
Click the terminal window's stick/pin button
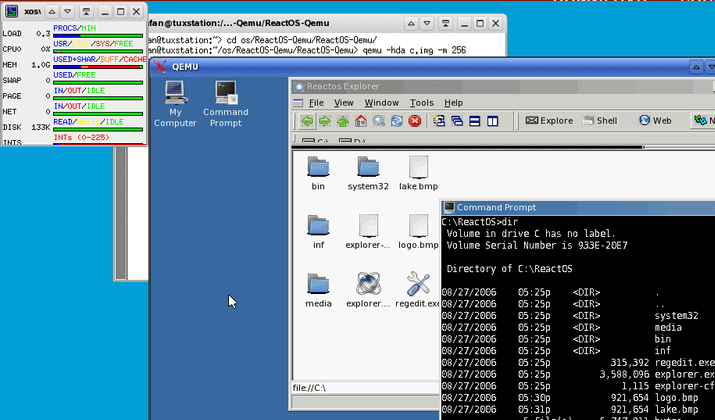(x=446, y=23)
